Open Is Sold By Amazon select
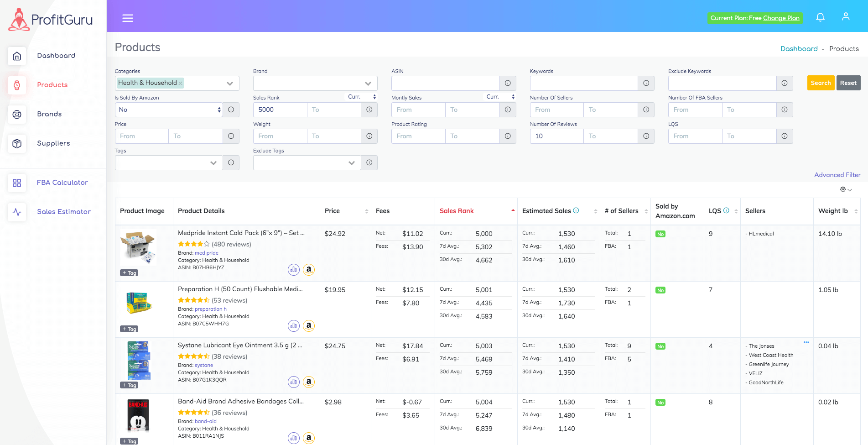868x445 pixels. point(169,110)
